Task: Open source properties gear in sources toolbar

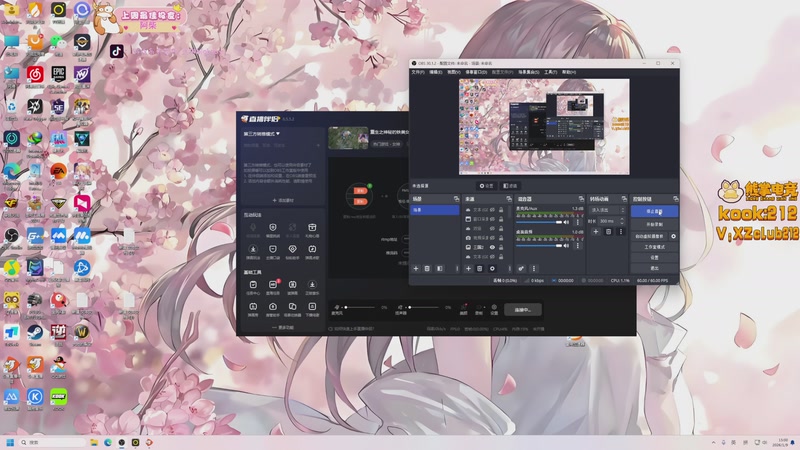Action: 492,268
